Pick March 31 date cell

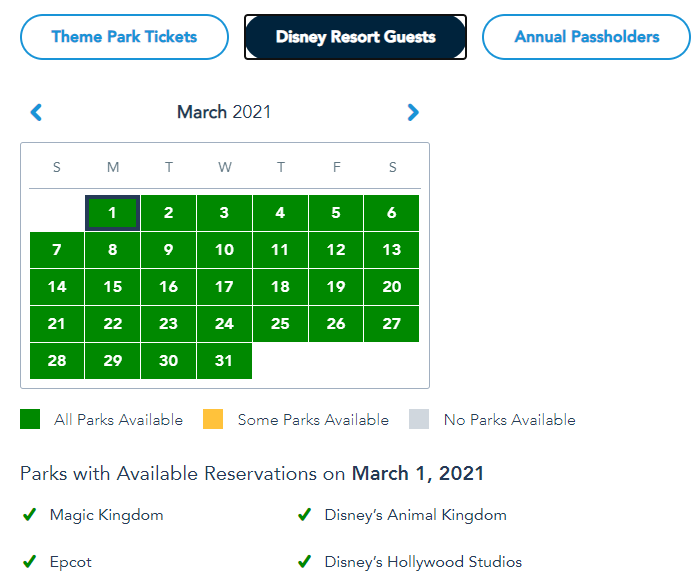[x=224, y=361]
